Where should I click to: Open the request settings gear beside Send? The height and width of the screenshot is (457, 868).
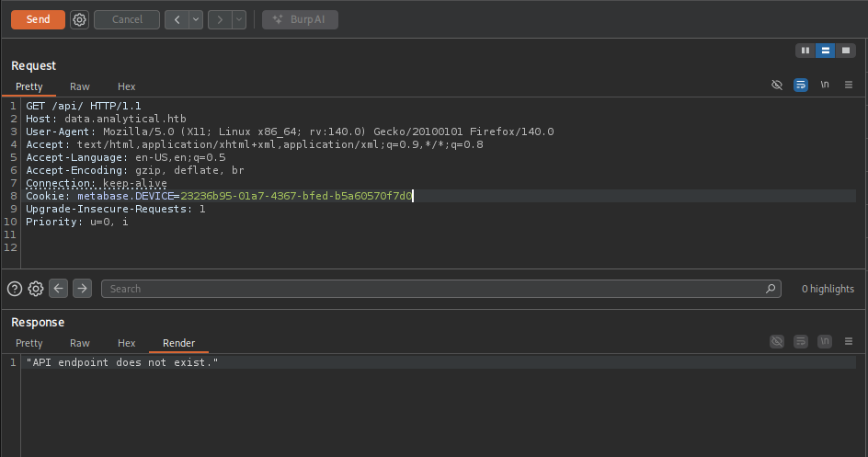click(x=80, y=19)
